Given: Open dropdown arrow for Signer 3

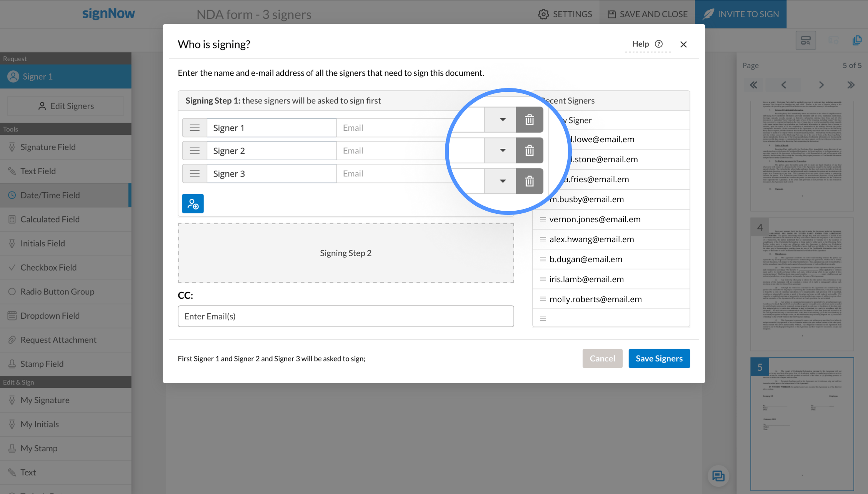Looking at the screenshot, I should click(502, 181).
